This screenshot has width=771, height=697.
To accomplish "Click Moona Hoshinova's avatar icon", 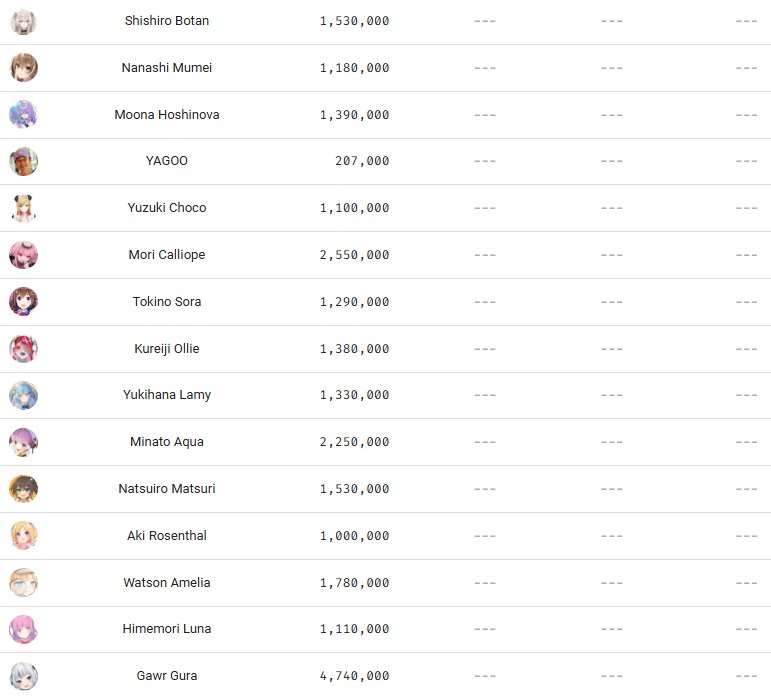I will [24, 115].
